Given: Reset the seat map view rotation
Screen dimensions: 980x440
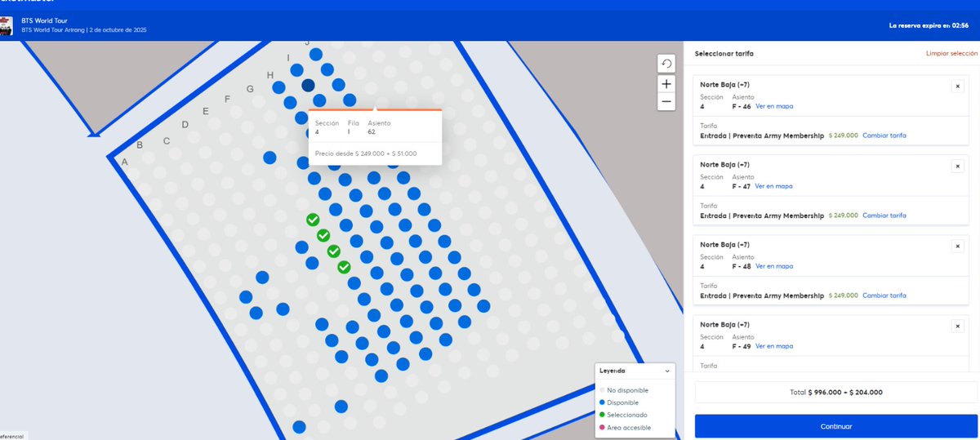Looking at the screenshot, I should click(x=666, y=64).
